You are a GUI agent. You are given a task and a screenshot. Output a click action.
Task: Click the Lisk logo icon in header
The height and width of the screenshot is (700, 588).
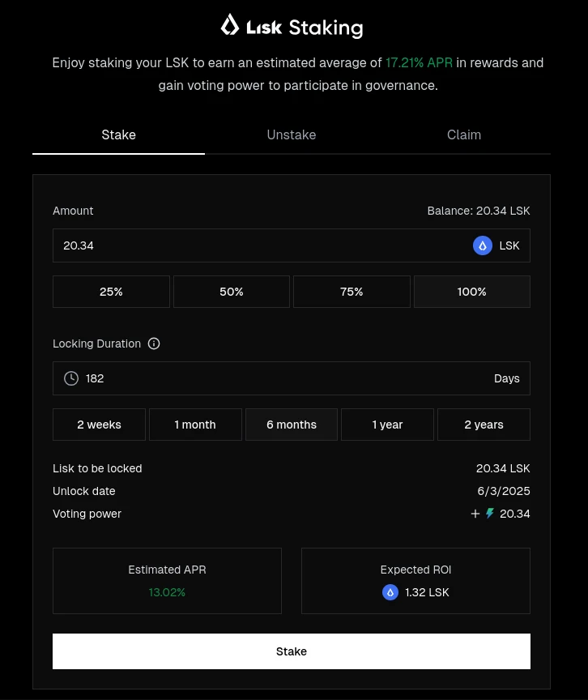(x=230, y=24)
